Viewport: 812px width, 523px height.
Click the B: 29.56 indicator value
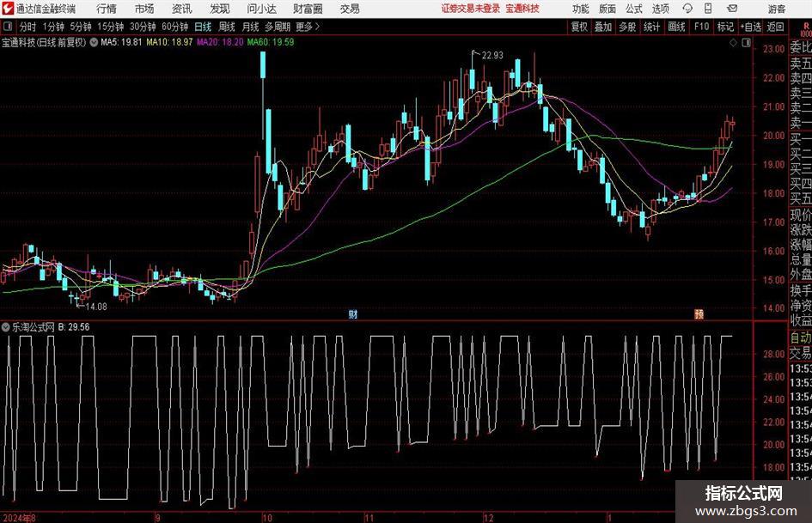(x=74, y=327)
